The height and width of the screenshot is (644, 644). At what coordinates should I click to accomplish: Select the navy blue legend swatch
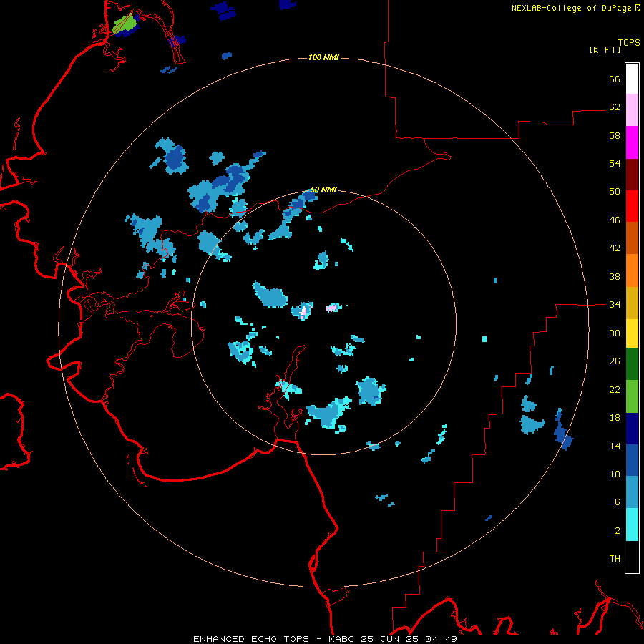[x=632, y=429]
